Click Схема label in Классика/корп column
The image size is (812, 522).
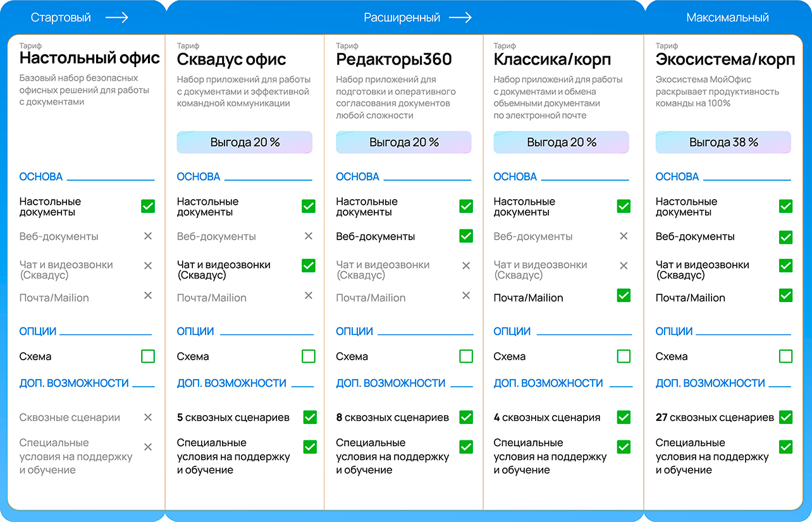[510, 356]
